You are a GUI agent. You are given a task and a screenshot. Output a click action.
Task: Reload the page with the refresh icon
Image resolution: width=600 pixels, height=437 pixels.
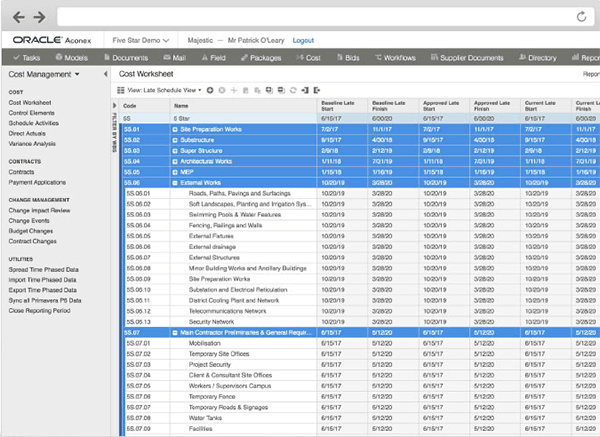click(581, 16)
